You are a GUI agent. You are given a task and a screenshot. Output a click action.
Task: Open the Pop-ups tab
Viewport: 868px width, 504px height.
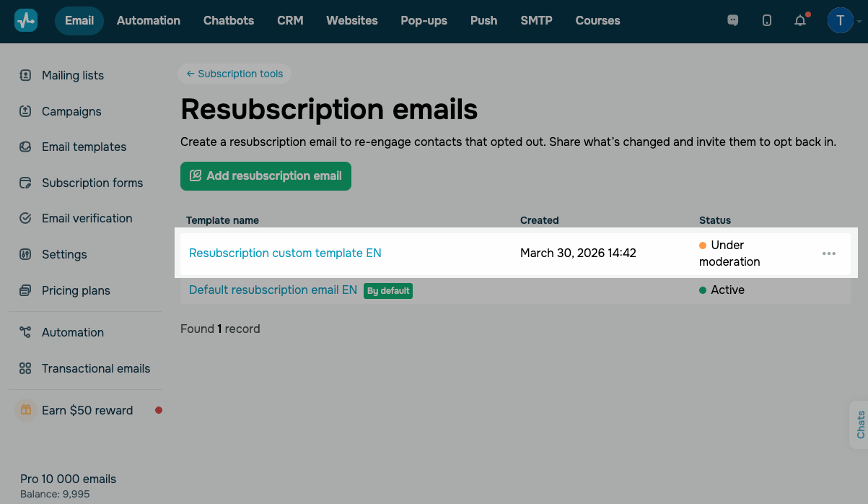point(424,20)
